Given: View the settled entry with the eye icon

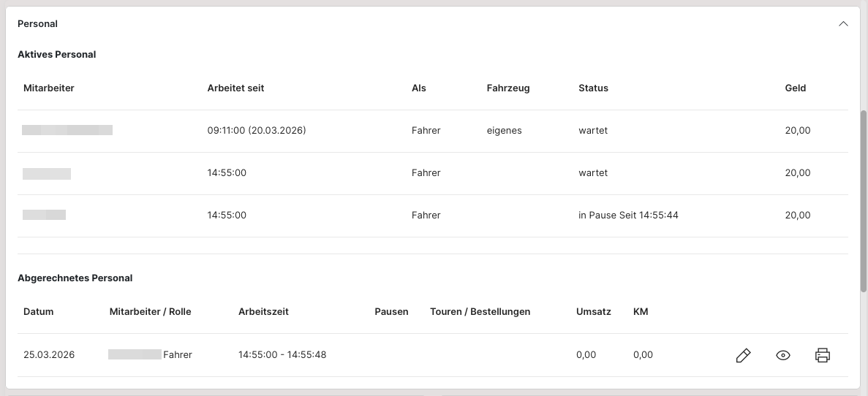Looking at the screenshot, I should 783,356.
